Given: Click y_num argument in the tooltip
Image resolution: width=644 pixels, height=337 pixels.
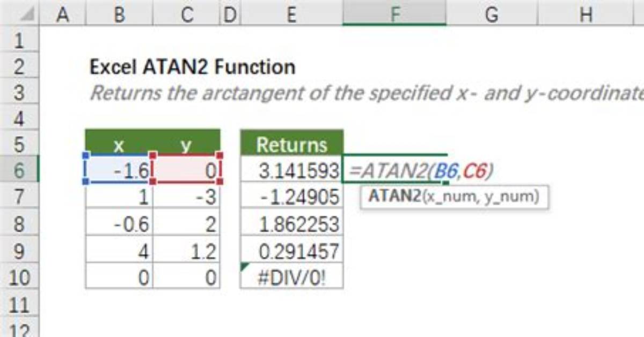Looking at the screenshot, I should [508, 197].
